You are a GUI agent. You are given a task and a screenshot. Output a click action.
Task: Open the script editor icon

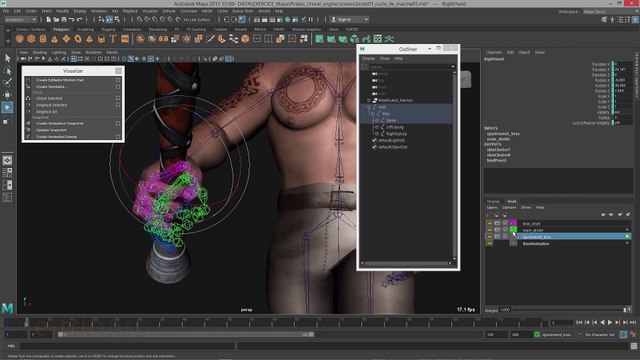[x=634, y=346]
